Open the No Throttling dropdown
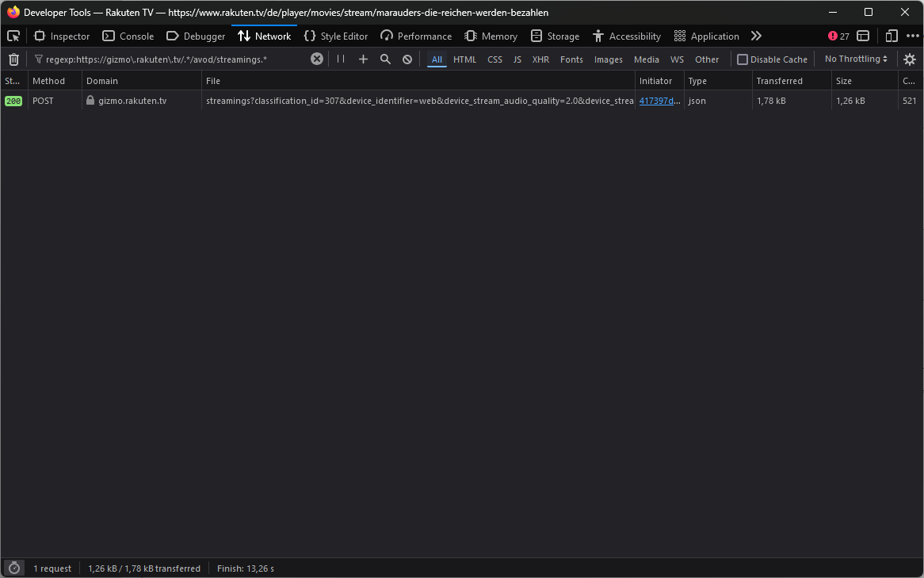 click(x=856, y=59)
